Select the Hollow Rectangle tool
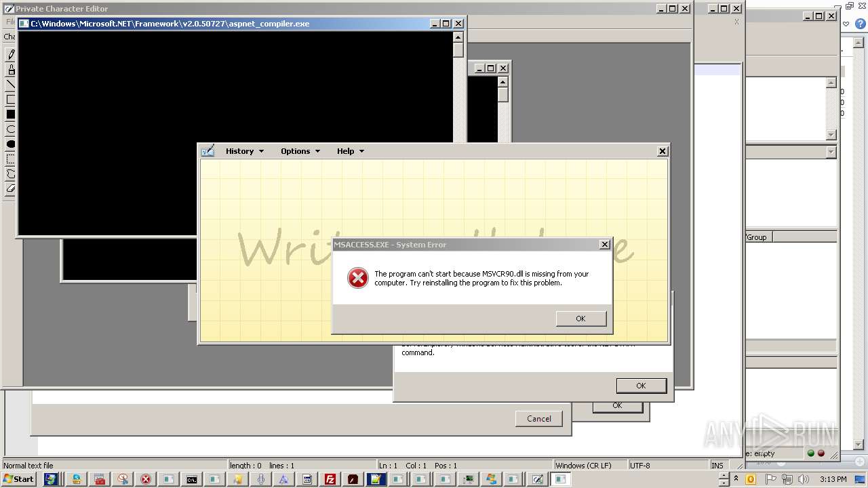Screen dimensions: 868x488 pyautogui.click(x=10, y=100)
